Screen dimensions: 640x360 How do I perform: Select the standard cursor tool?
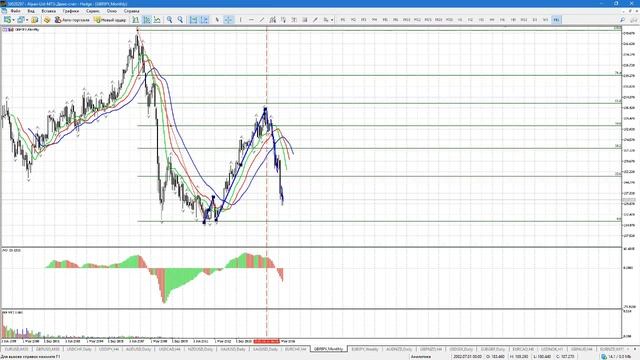(x=217, y=20)
